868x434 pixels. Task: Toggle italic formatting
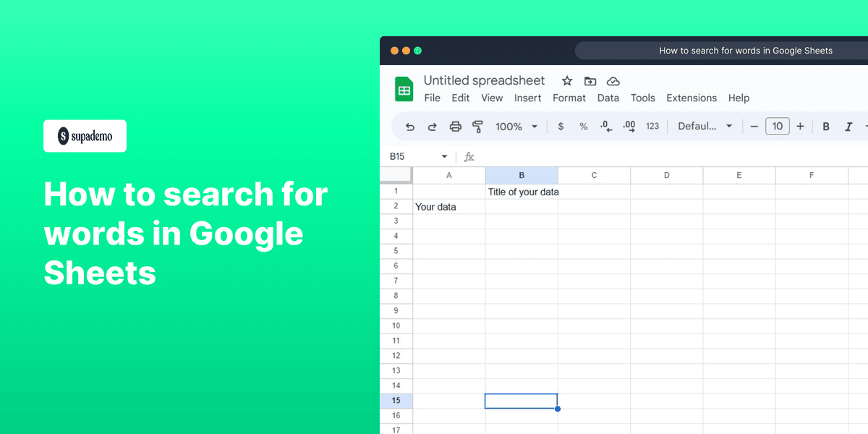[848, 126]
